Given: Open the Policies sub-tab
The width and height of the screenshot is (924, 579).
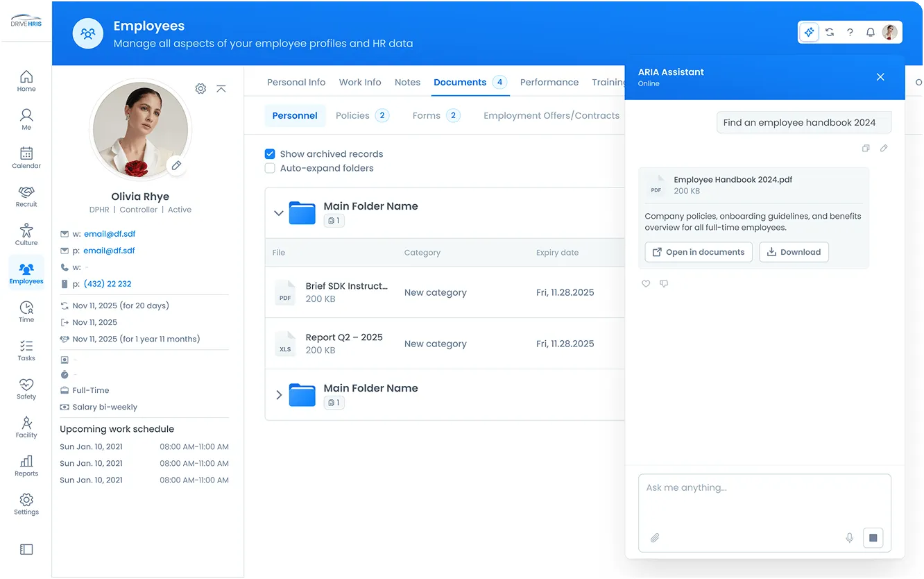Looking at the screenshot, I should click(362, 115).
